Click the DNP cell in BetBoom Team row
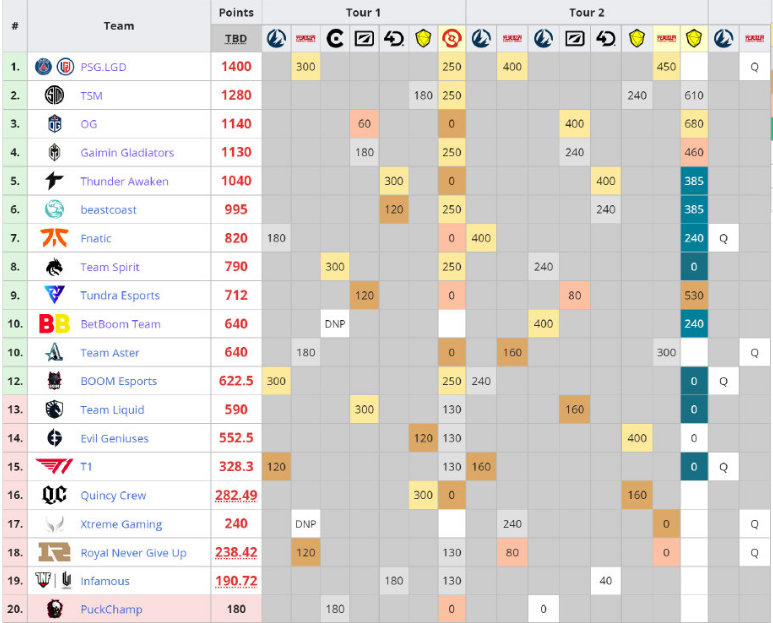Viewport: 773px width, 623px height. click(335, 324)
